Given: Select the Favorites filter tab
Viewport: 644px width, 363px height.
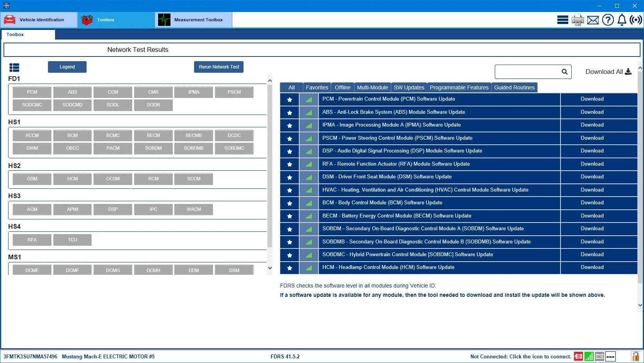Looking at the screenshot, I should (x=317, y=87).
